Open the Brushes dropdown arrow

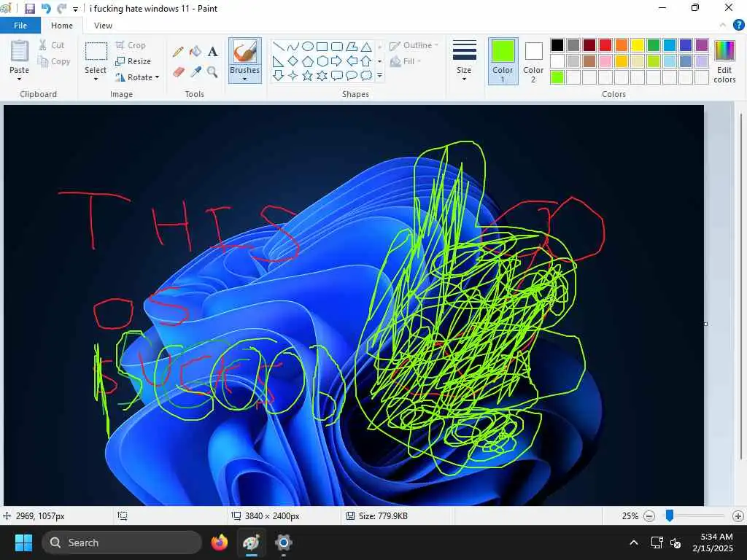click(x=245, y=79)
